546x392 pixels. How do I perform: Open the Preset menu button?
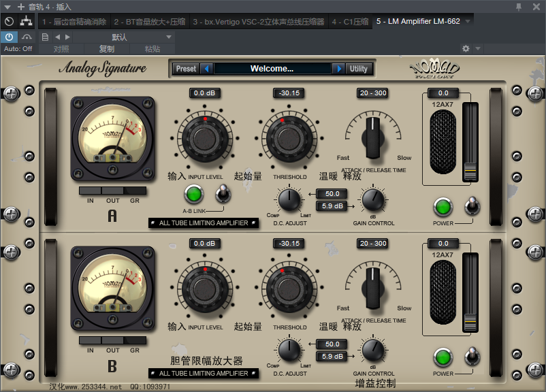coord(186,69)
